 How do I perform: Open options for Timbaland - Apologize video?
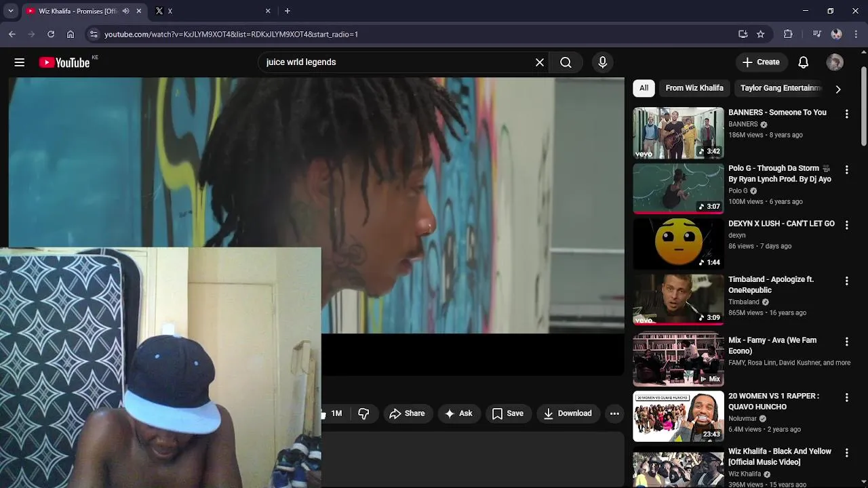point(846,281)
